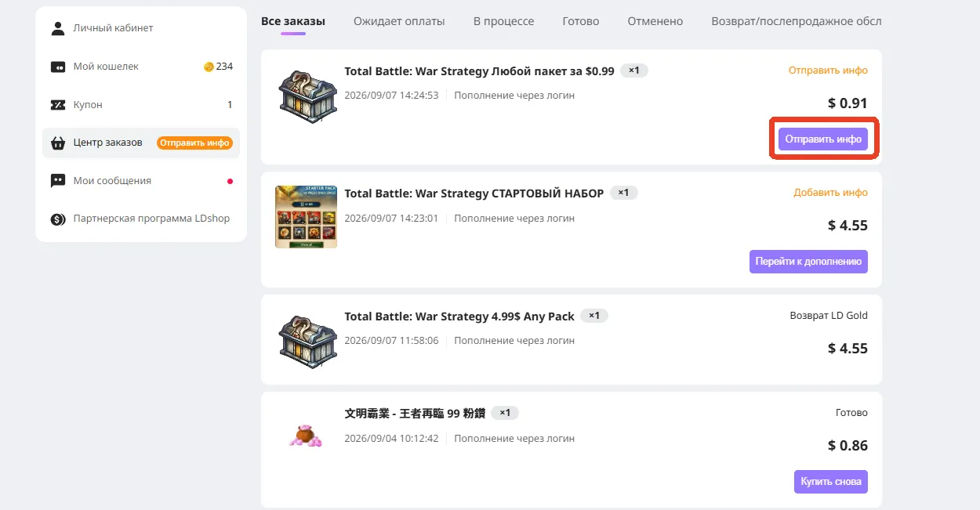Image resolution: width=980 pixels, height=510 pixels.
Task: Click the coupon ticket icon
Action: (58, 105)
